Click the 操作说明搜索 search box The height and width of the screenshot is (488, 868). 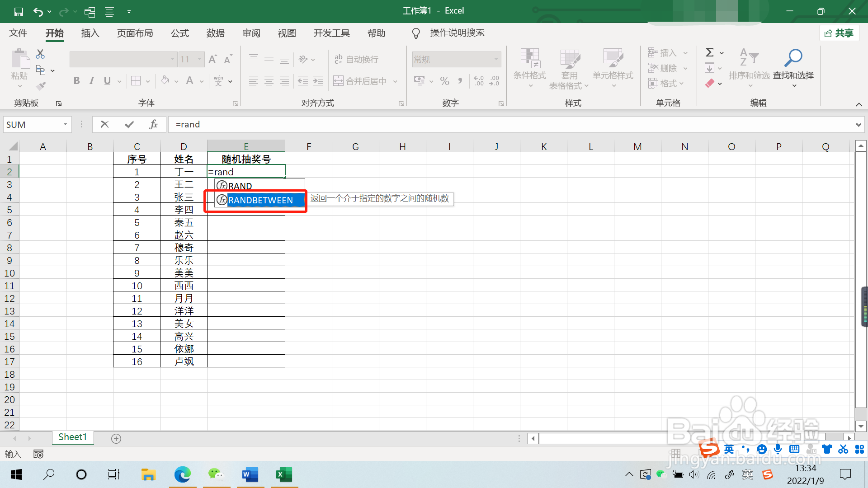457,33
